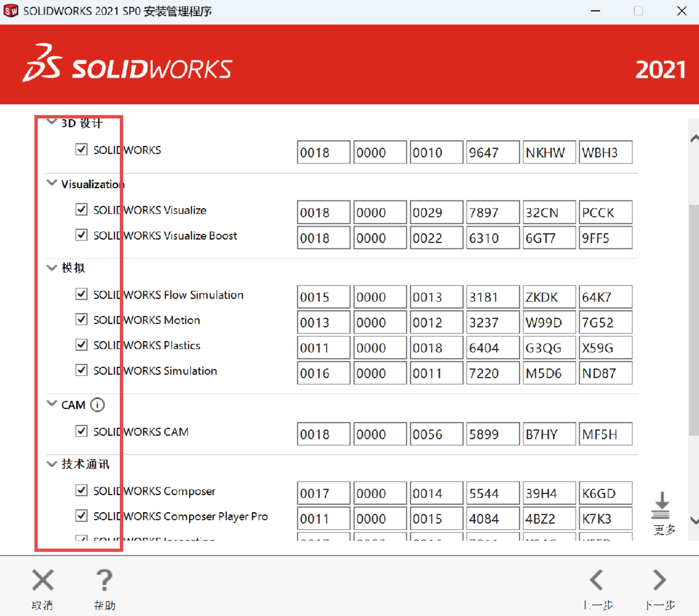Collapse the Visualization section
The image size is (699, 616).
click(x=51, y=183)
